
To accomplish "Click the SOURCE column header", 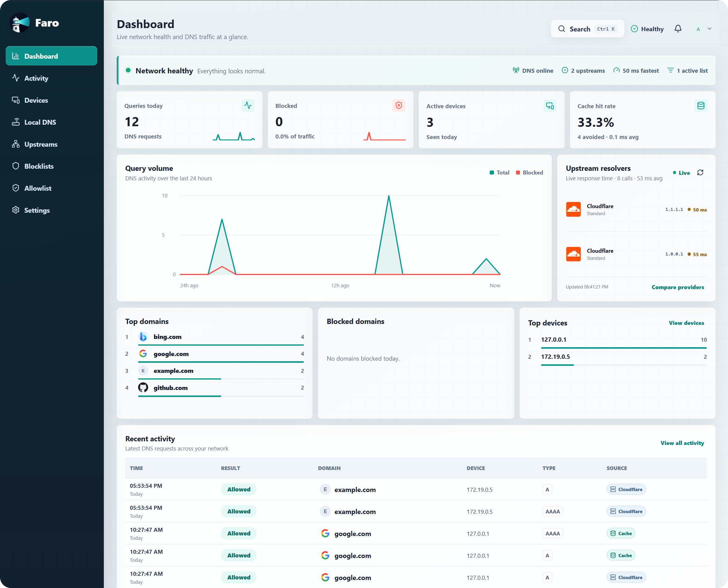I will tap(616, 468).
